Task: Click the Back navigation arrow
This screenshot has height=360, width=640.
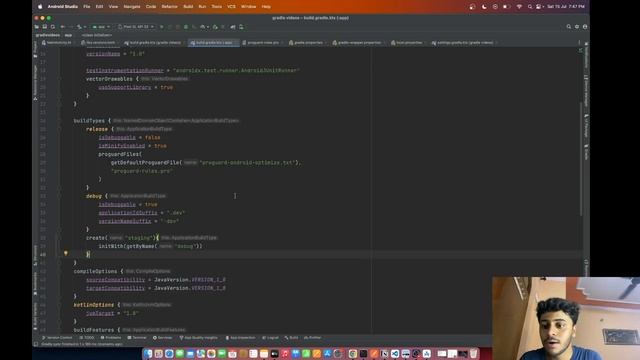Action: [62, 27]
